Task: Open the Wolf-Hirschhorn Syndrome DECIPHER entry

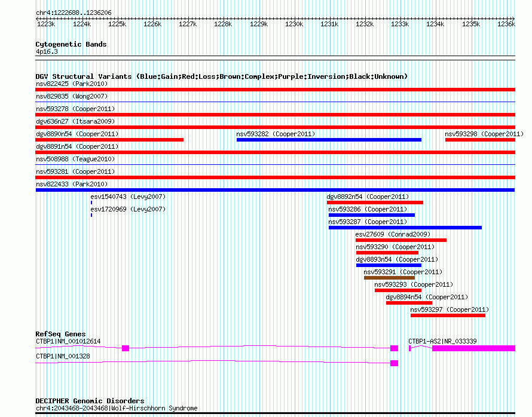Action: point(117,408)
